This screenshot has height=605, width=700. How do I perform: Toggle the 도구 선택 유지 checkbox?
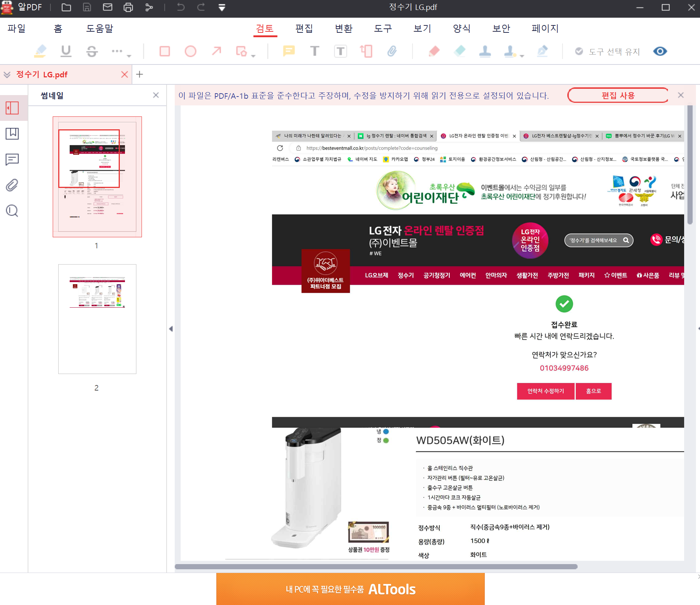(579, 52)
